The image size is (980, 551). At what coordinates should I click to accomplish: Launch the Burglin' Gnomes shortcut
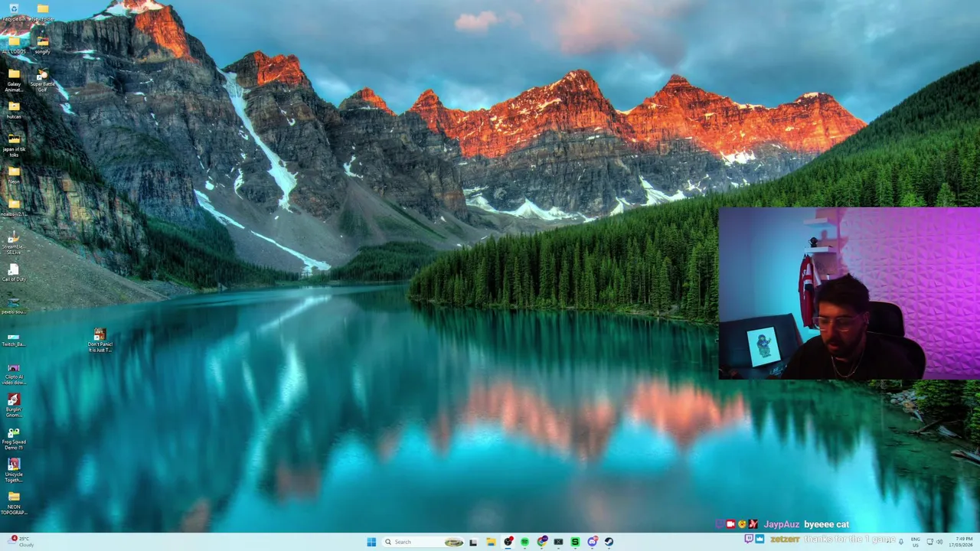[x=14, y=406]
